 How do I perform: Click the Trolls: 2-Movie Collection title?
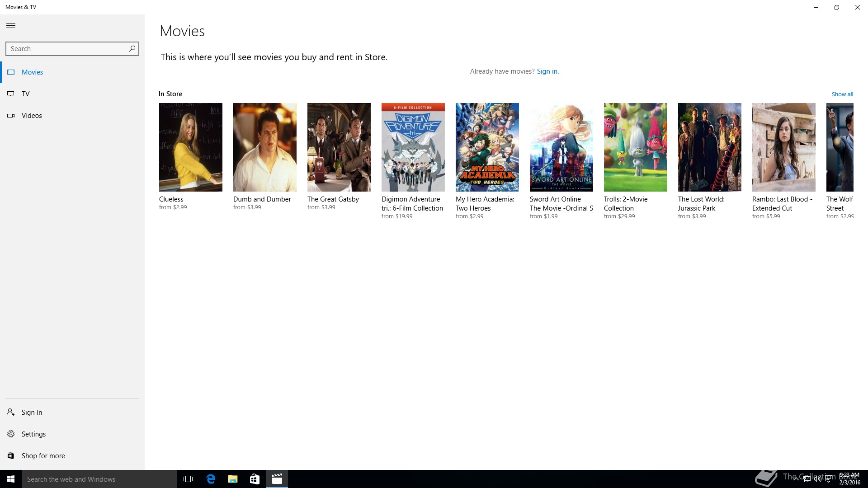(x=626, y=203)
